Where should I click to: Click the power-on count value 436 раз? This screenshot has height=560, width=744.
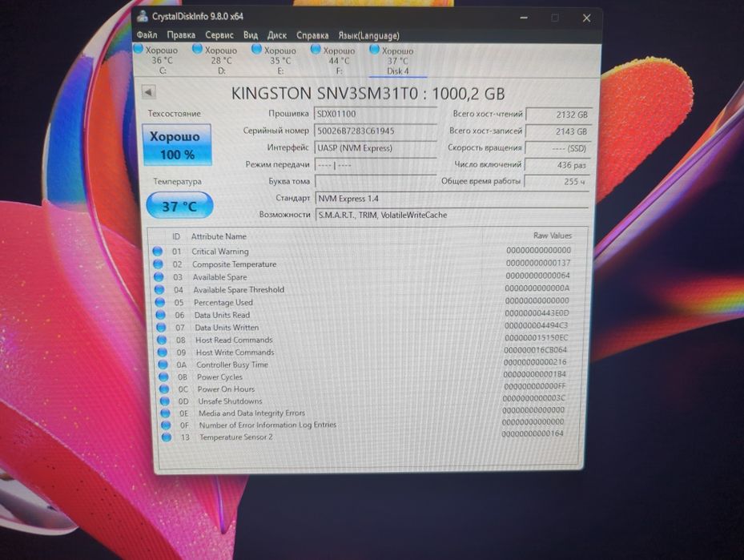coord(557,165)
